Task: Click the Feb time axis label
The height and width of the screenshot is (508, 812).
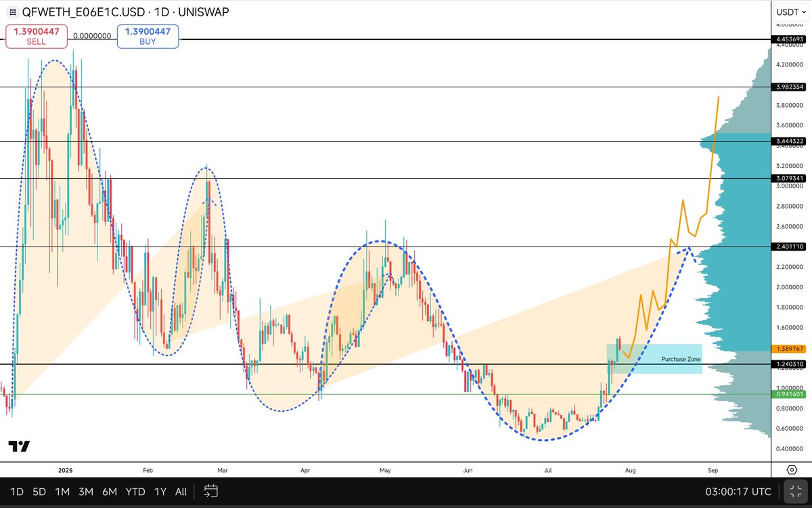Action: [148, 469]
